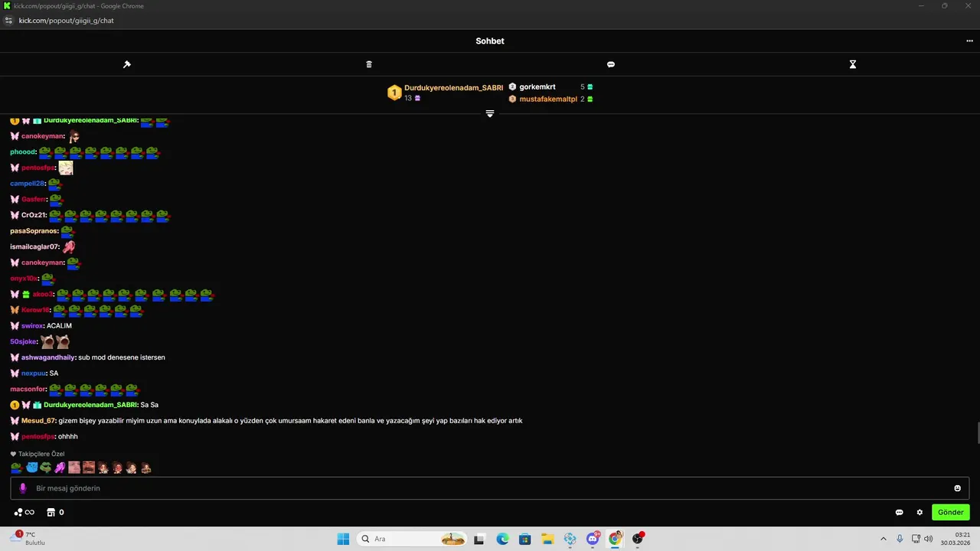
Task: Open gorkemkrt leaderboard entry
Action: (537, 87)
